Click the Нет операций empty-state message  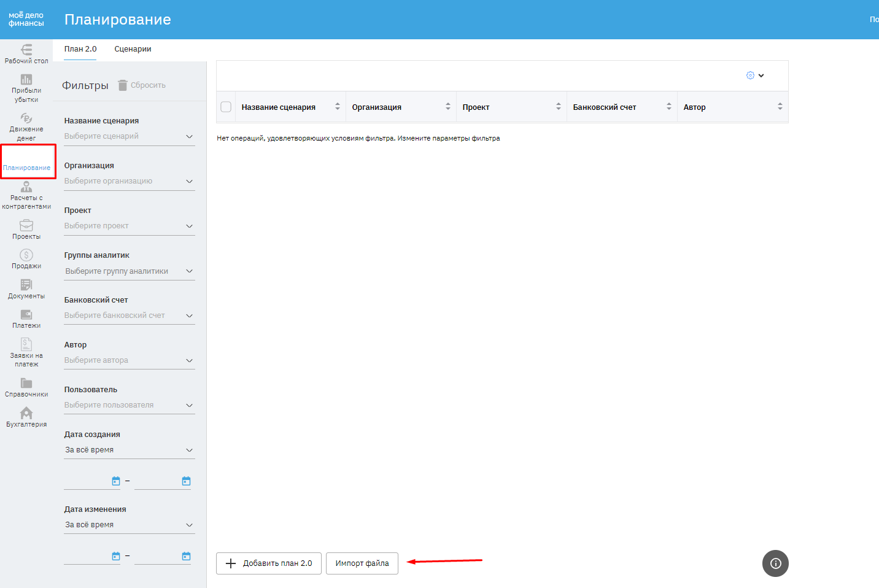coord(358,138)
